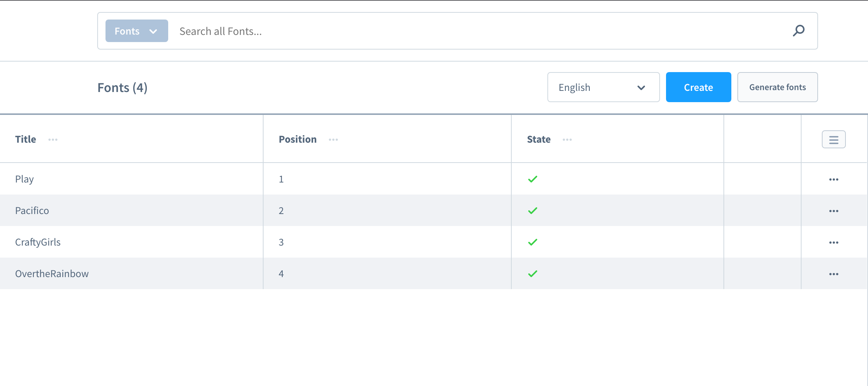868x386 pixels.
Task: Open the row actions menu for Pacifico
Action: (833, 211)
